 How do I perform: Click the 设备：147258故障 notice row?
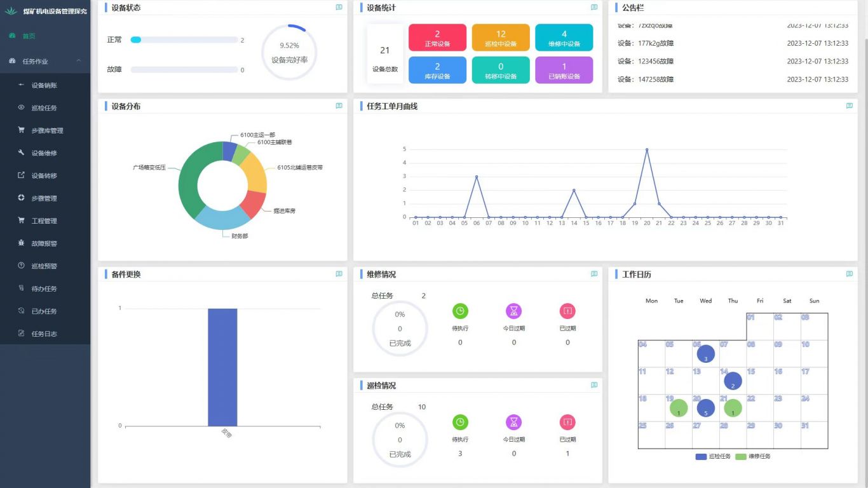[733, 79]
